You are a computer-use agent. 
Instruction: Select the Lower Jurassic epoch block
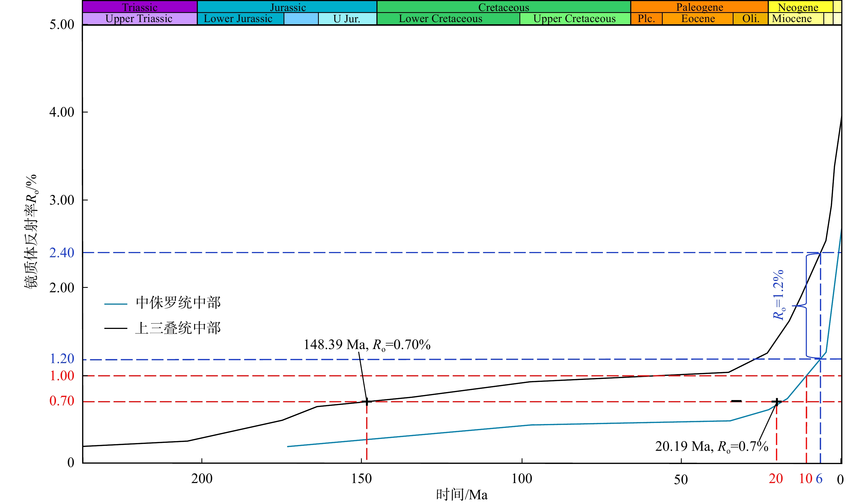click(x=238, y=19)
